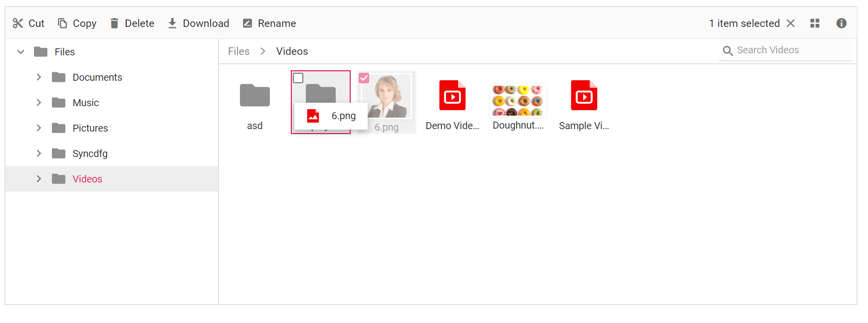Click the Rename pencil icon
This screenshot has height=323, width=868.
coord(247,23)
